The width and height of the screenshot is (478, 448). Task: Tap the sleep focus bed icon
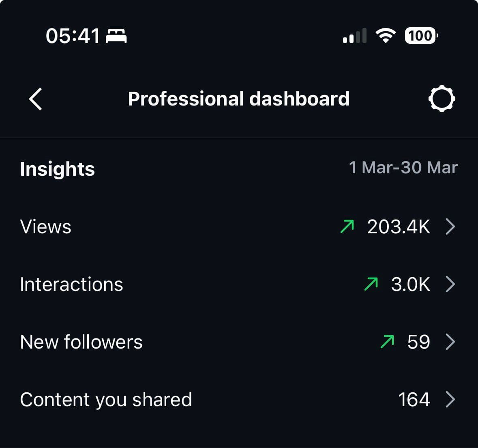(x=116, y=36)
